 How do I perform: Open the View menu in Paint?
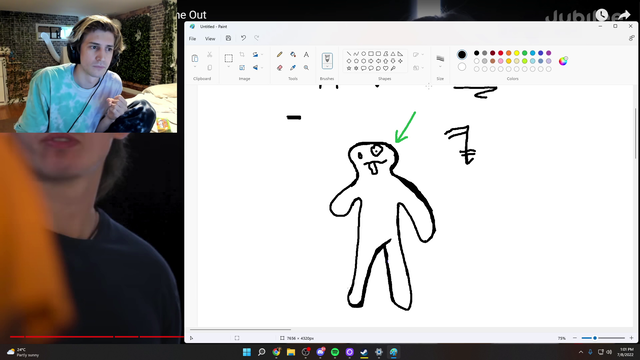point(210,39)
